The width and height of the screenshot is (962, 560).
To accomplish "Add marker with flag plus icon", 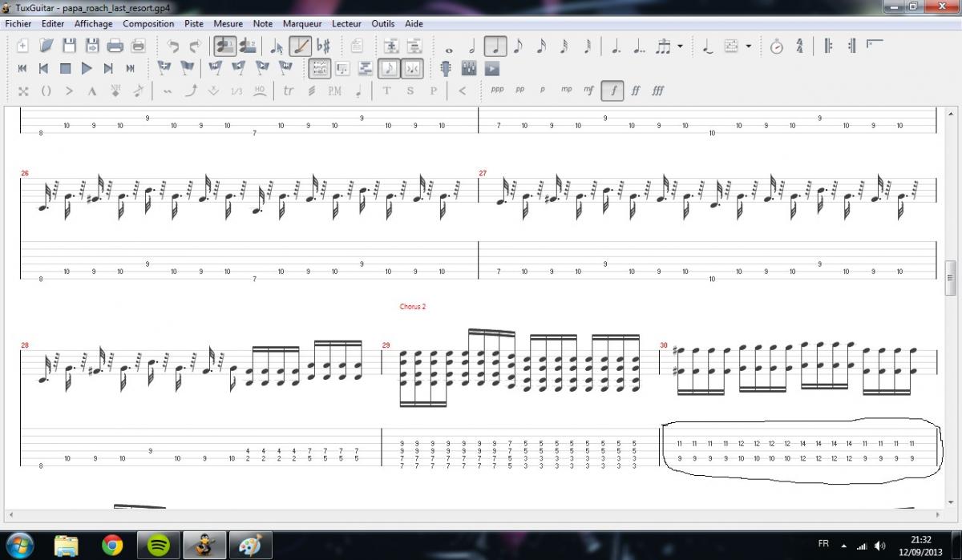I will click(164, 68).
